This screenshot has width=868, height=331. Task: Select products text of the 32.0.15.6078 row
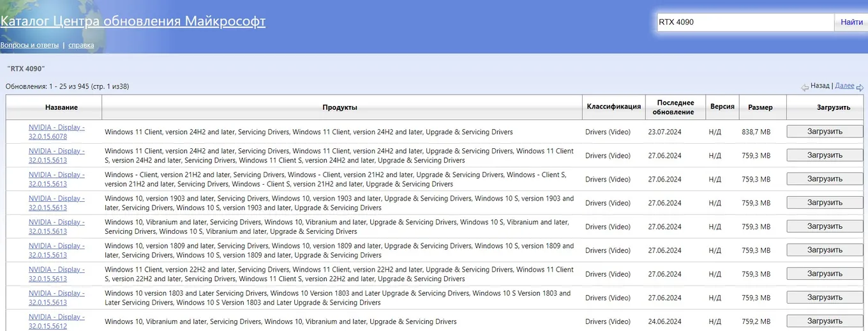[x=309, y=132]
